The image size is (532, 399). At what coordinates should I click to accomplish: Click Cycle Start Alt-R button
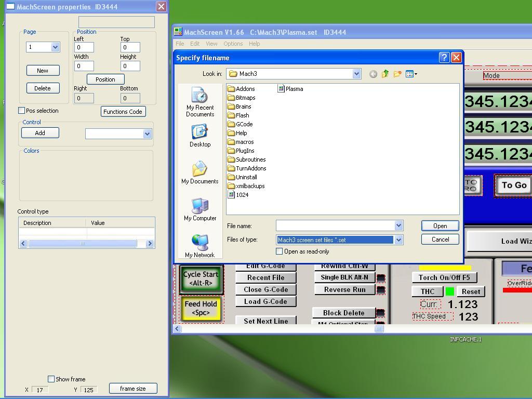[x=201, y=279]
